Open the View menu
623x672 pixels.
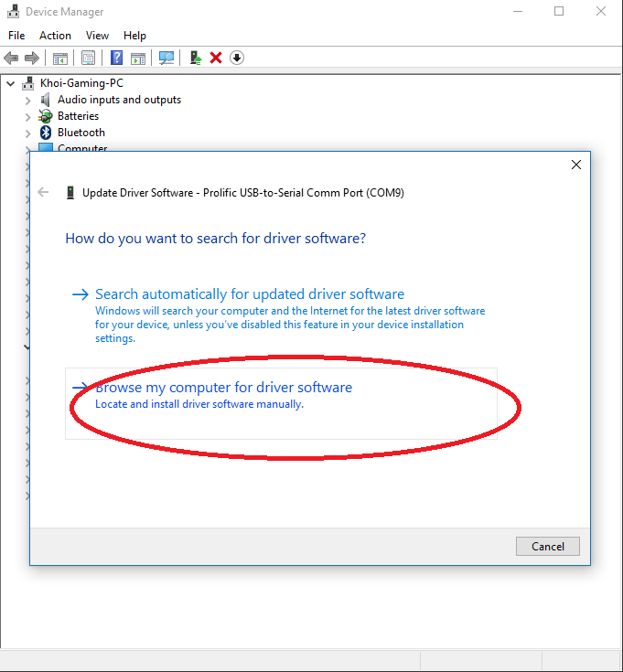tap(97, 36)
